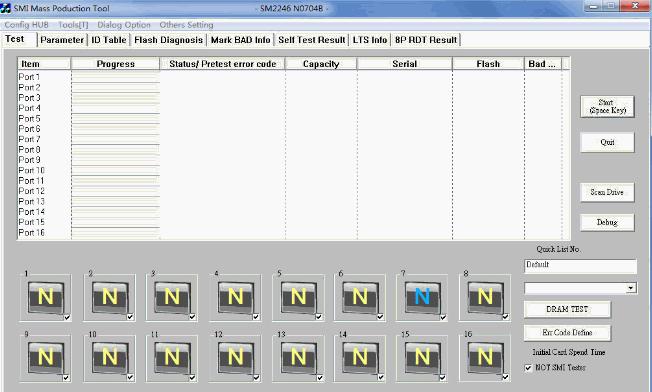This screenshot has width=652, height=392.
Task: Click the Port 3 progress bar
Action: [116, 98]
